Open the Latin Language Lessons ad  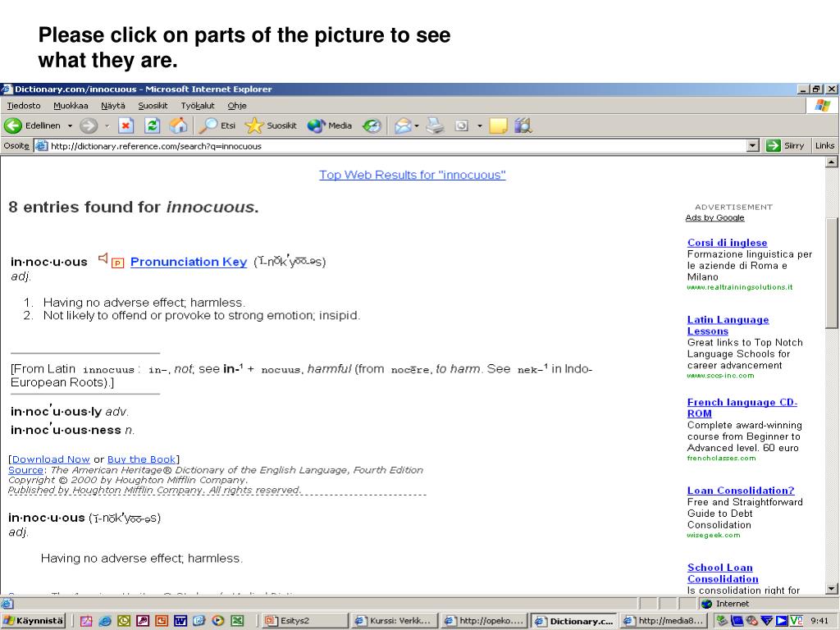(x=728, y=325)
